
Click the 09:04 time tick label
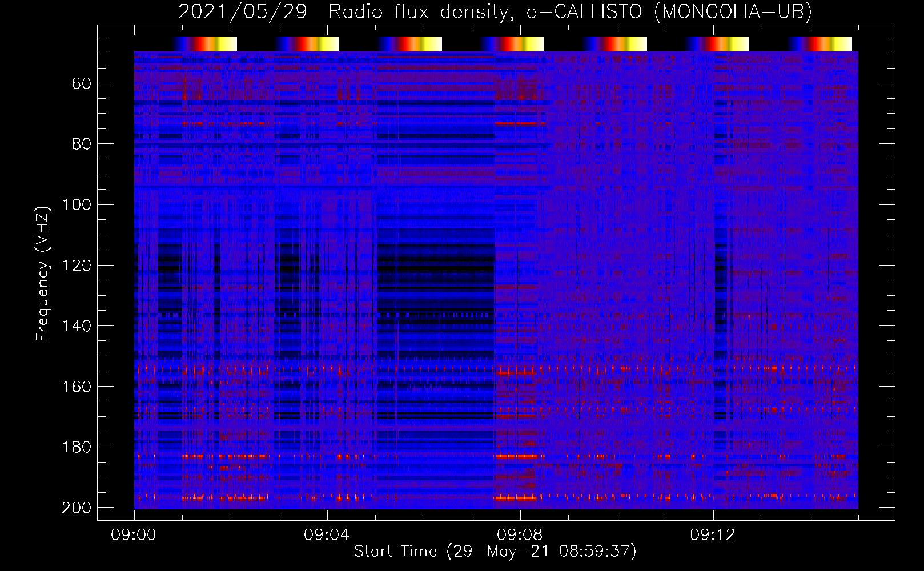[x=327, y=535]
